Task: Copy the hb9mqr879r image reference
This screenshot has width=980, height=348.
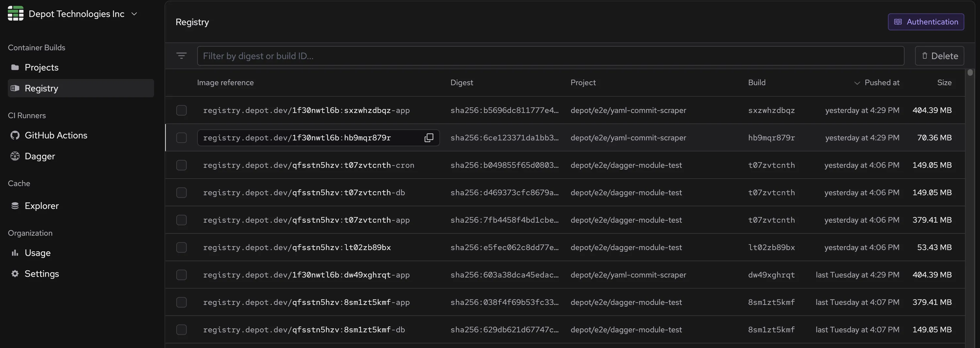Action: click(429, 138)
